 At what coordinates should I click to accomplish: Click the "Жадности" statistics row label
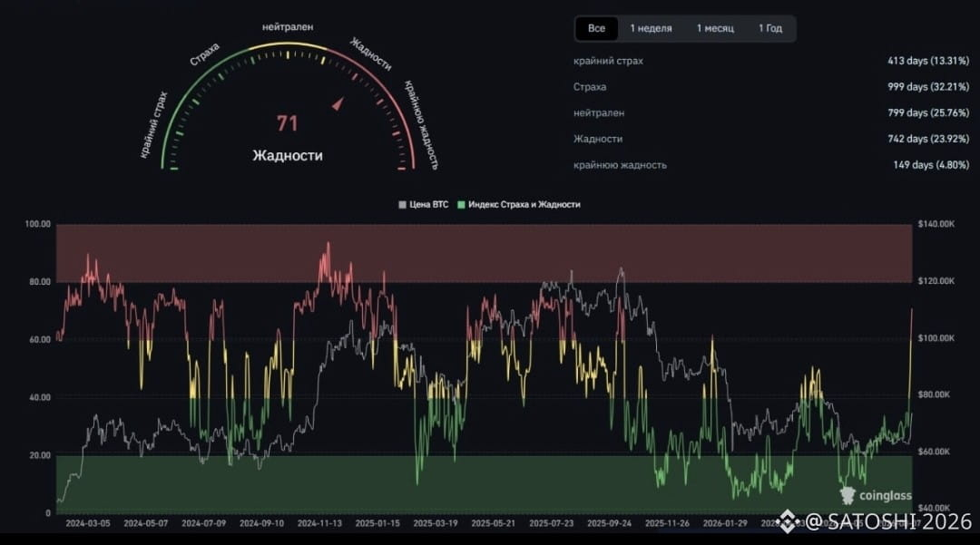click(x=597, y=140)
